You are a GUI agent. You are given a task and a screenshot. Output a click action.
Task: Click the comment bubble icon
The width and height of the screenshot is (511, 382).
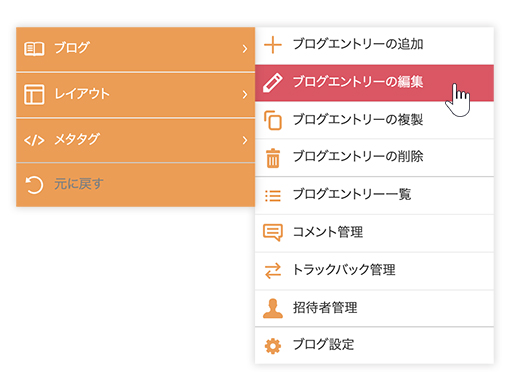(x=273, y=232)
